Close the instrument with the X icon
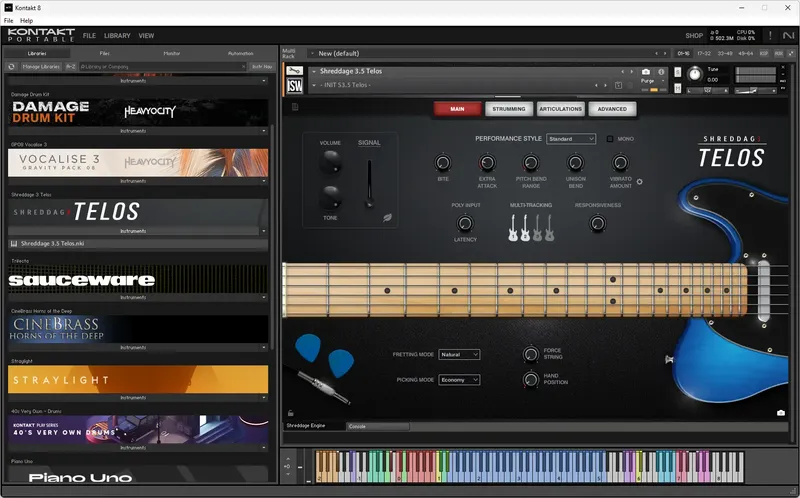Image resolution: width=800 pixels, height=498 pixels. (783, 67)
